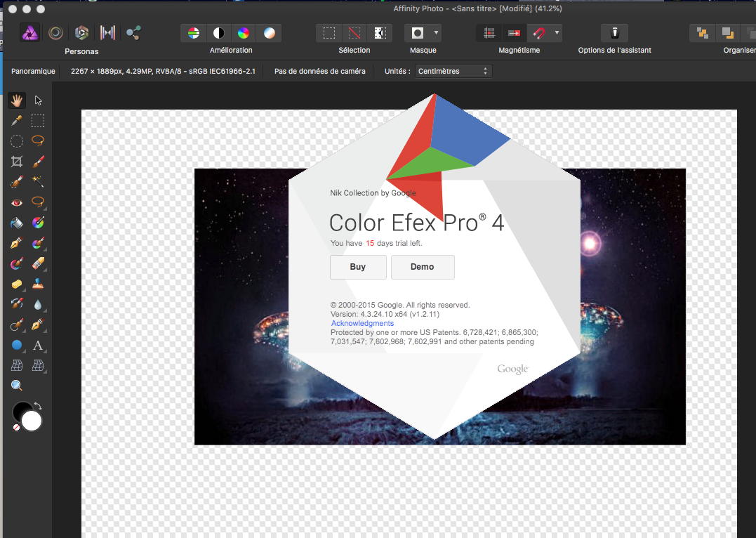Image resolution: width=756 pixels, height=538 pixels.
Task: Select the Selection Brush with dashed outline
Action: (x=17, y=182)
